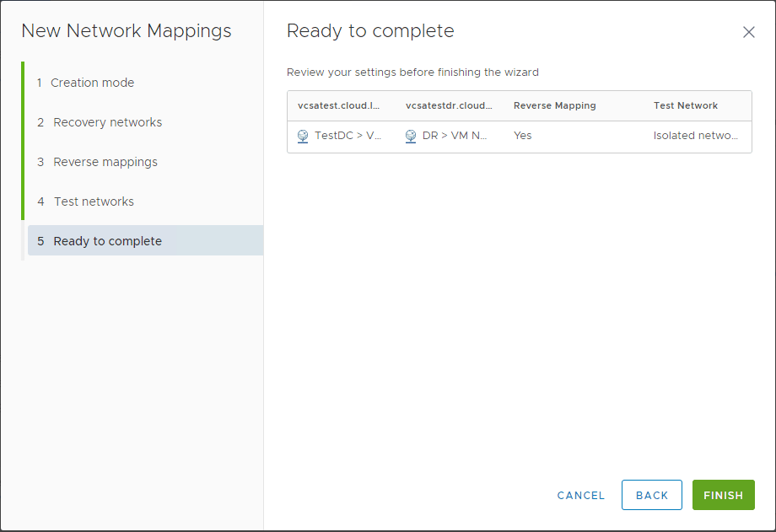This screenshot has width=776, height=532.
Task: Select the DR > VM Network cell
Action: 455,136
